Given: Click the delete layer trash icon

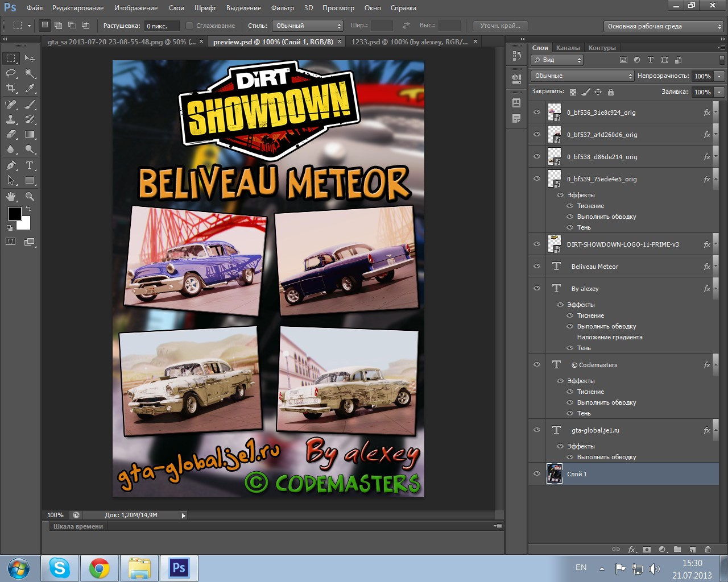Looking at the screenshot, I should tap(708, 550).
